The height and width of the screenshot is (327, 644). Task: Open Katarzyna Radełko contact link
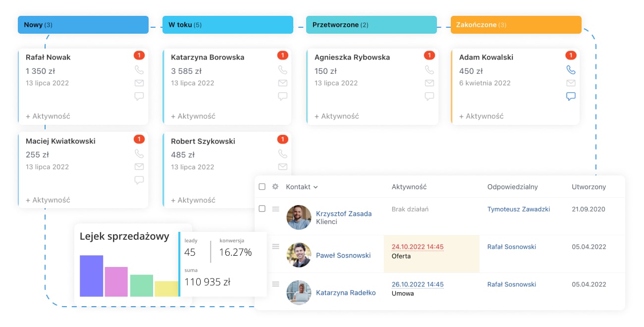tap(345, 293)
